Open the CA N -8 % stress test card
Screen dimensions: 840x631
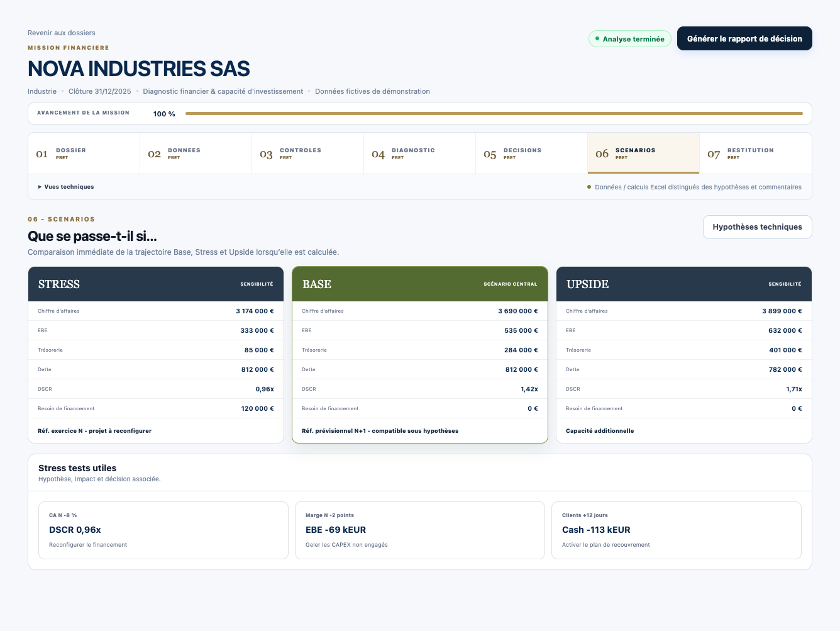pyautogui.click(x=163, y=530)
